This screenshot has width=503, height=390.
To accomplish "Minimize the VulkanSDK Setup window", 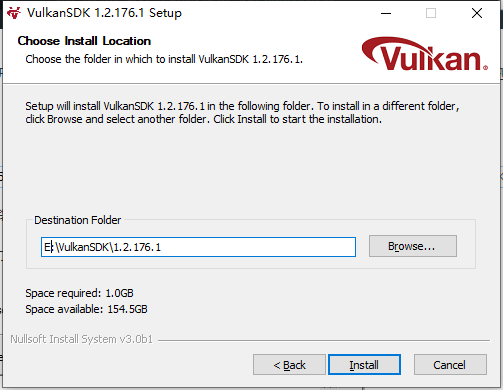I will click(x=386, y=13).
